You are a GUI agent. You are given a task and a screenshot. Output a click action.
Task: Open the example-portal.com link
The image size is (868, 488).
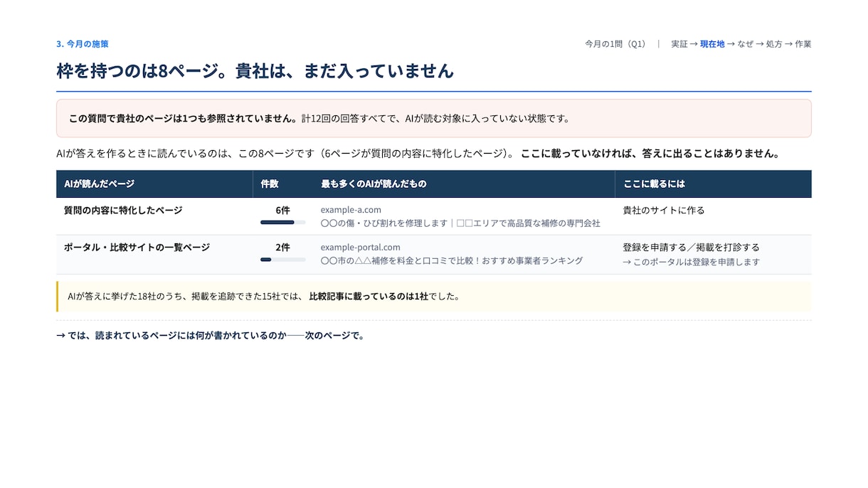(x=361, y=248)
